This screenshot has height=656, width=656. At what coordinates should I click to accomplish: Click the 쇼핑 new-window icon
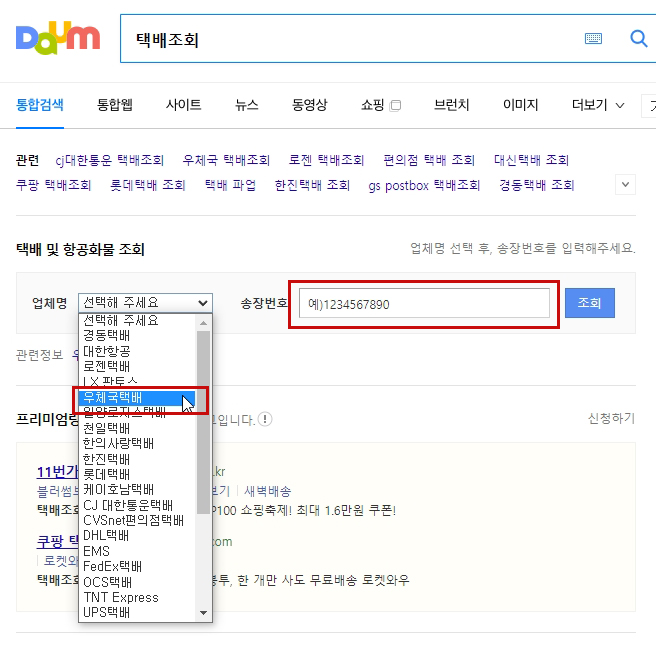[x=395, y=105]
